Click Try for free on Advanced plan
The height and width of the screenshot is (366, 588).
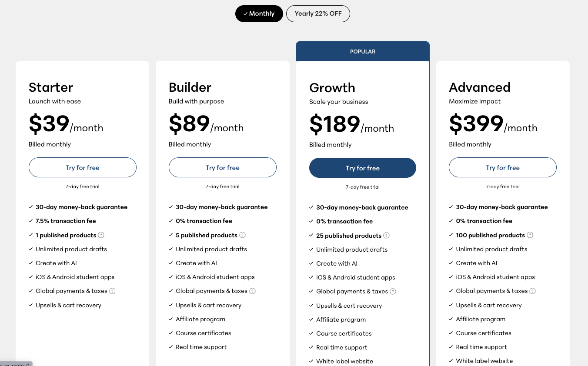503,167
